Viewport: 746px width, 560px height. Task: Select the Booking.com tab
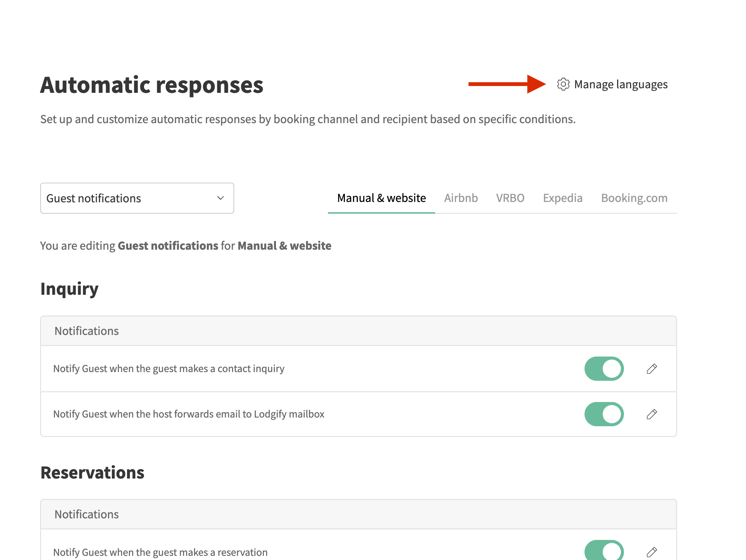click(634, 198)
